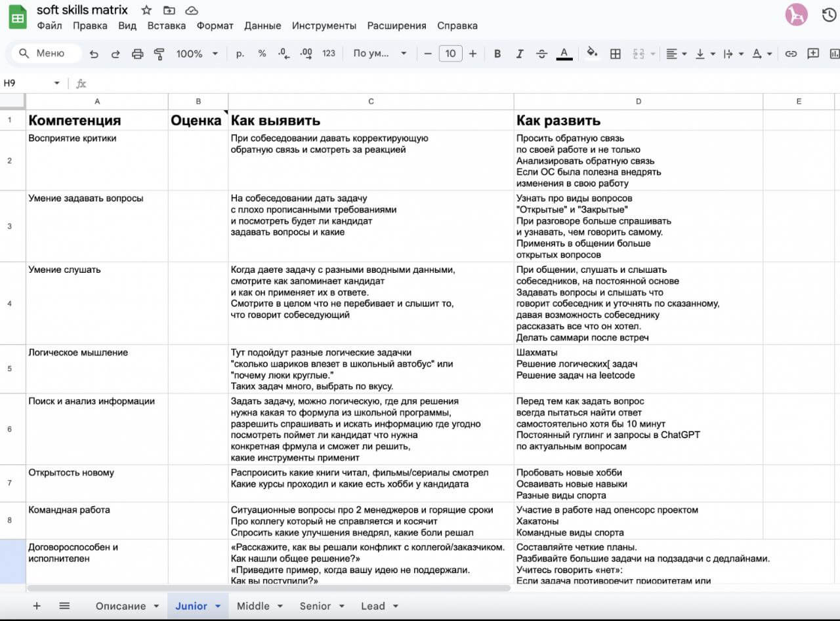Switch to the Описание sheet tab
840x621 pixels.
[x=121, y=606]
